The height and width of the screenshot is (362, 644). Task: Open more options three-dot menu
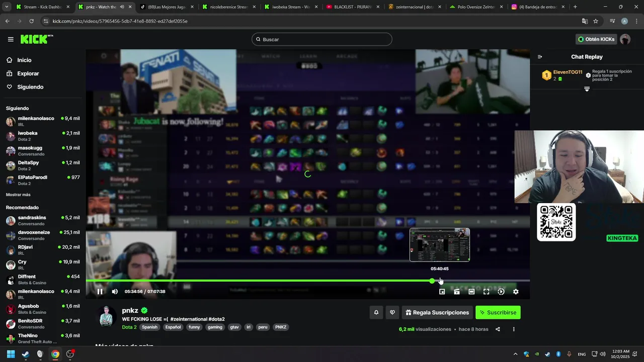click(x=514, y=329)
